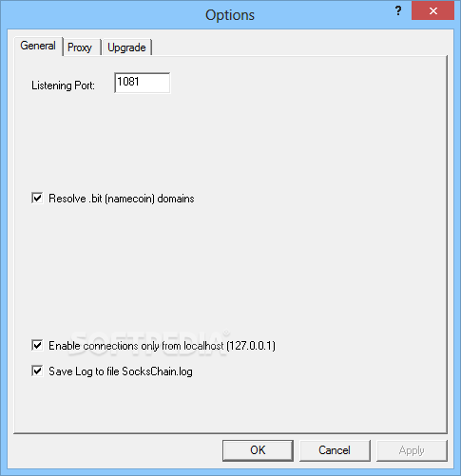
Task: Uncheck Enable connections only from localhost box
Action: pyautogui.click(x=37, y=345)
